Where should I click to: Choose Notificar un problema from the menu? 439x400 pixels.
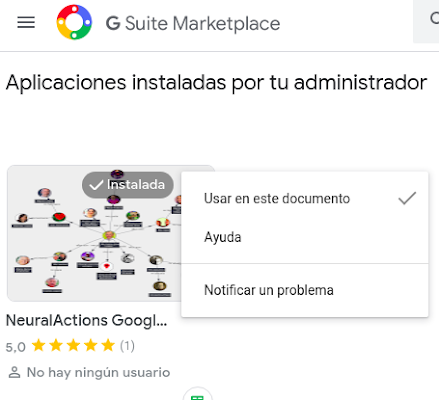[x=305, y=290]
